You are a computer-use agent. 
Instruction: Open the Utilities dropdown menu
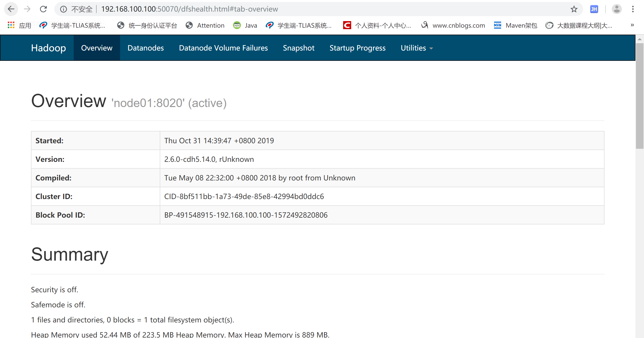(x=416, y=48)
